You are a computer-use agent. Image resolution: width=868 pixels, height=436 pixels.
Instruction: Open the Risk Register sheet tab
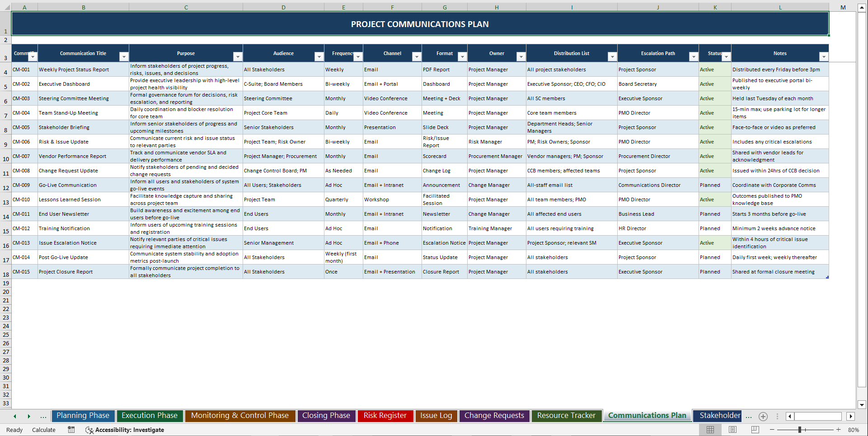point(385,416)
